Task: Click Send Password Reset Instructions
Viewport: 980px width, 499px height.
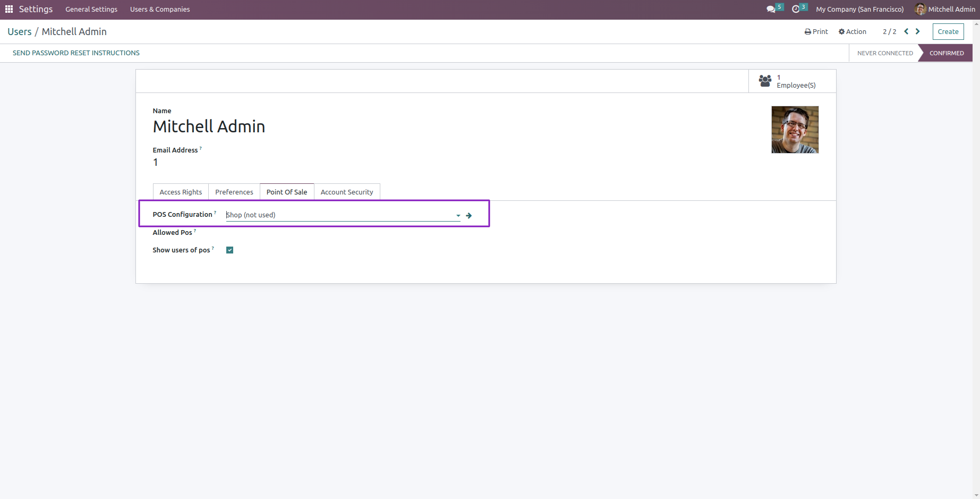Action: pos(76,53)
